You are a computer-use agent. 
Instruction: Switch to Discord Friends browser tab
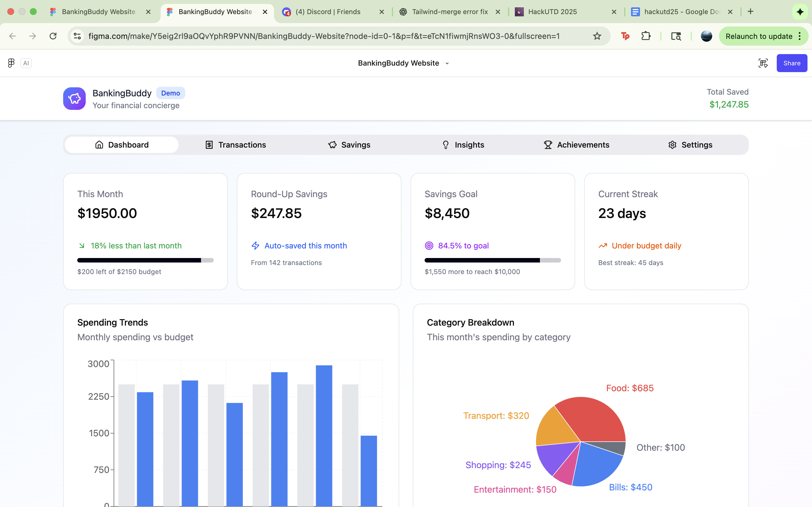[x=328, y=12]
